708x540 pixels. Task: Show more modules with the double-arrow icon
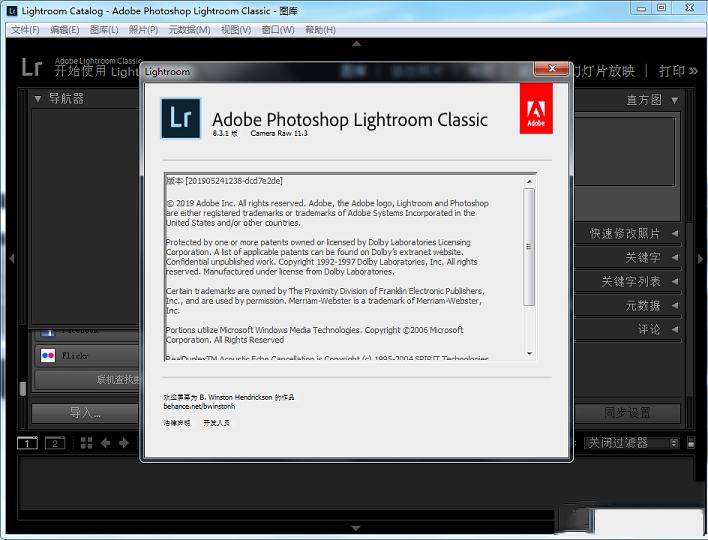coord(694,71)
